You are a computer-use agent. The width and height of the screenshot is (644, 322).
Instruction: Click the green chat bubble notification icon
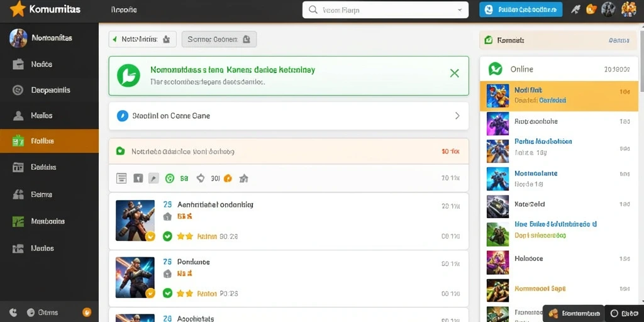(128, 75)
